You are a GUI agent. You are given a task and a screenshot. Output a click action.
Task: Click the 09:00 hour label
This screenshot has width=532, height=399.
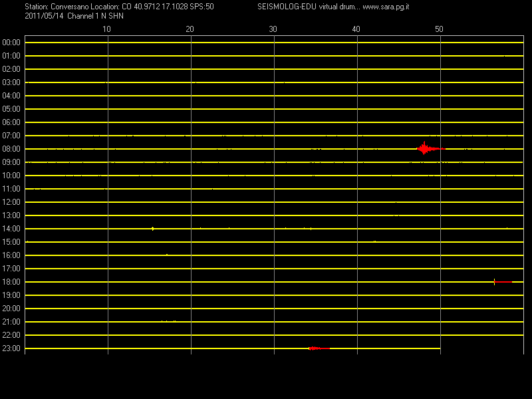11,162
